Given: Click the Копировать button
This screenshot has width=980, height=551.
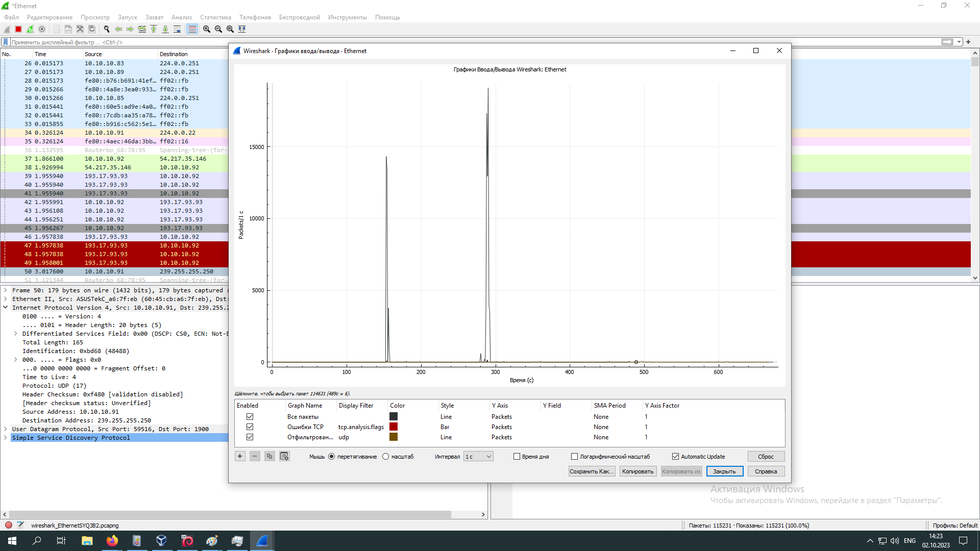Looking at the screenshot, I should (638, 471).
